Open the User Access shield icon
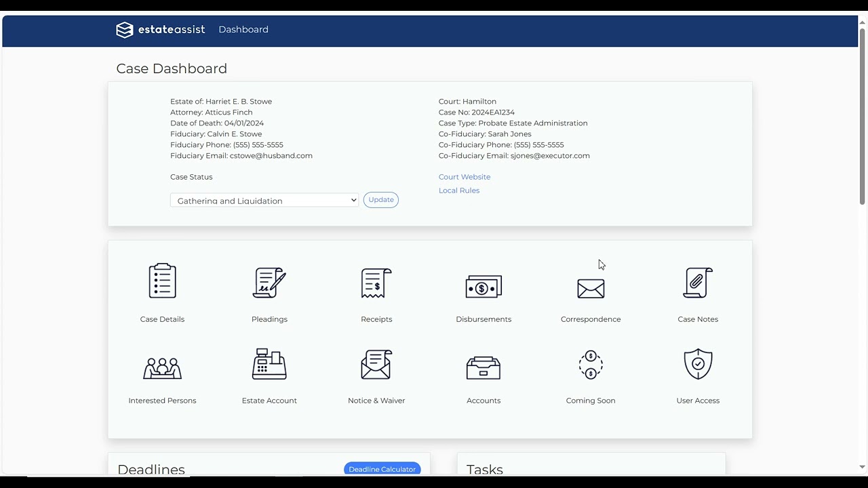Image resolution: width=868 pixels, height=488 pixels. point(698,364)
